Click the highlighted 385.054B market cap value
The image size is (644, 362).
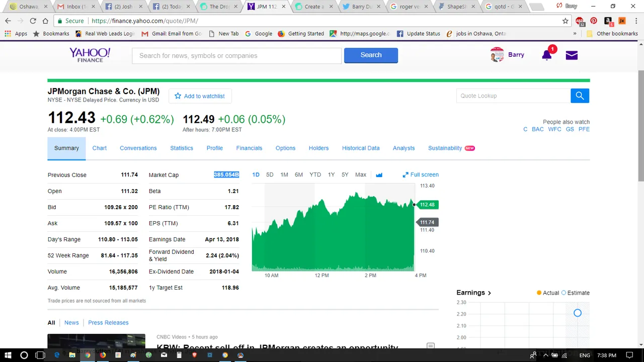pyautogui.click(x=226, y=175)
